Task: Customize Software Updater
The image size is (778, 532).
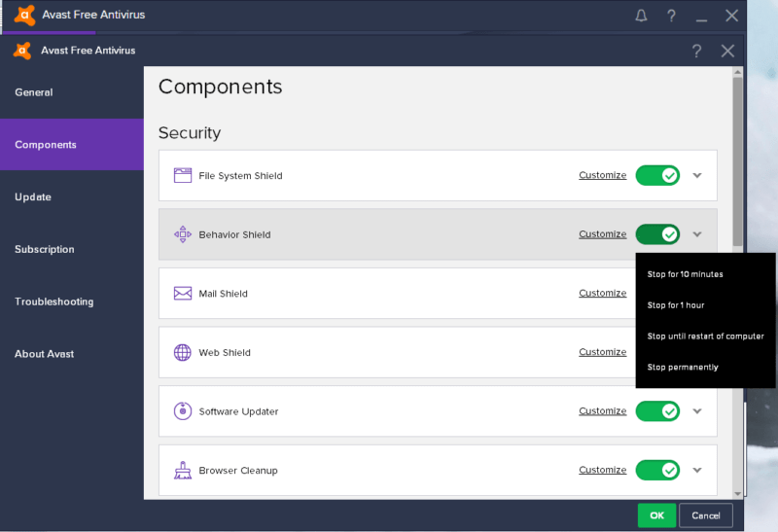Action: (602, 410)
